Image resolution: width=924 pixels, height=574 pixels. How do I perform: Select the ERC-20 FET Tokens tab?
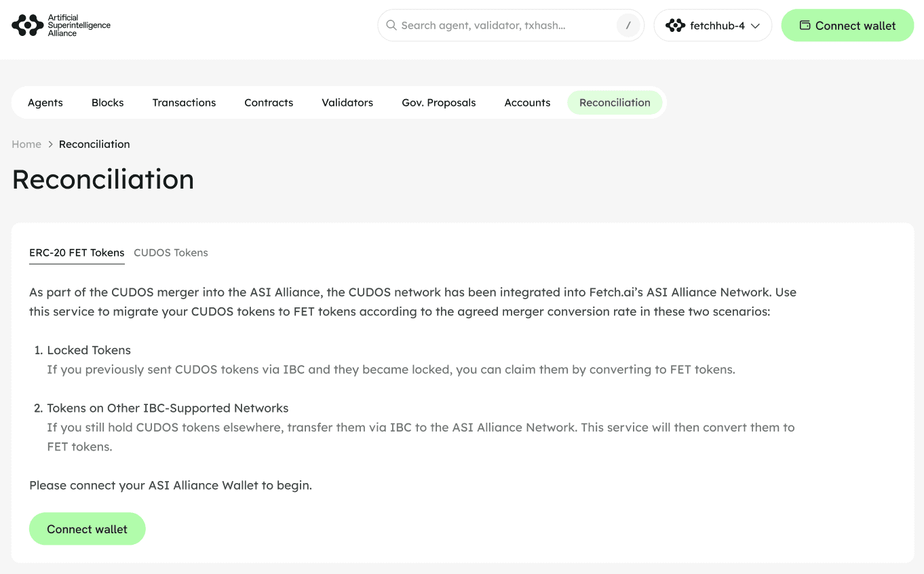pos(77,252)
